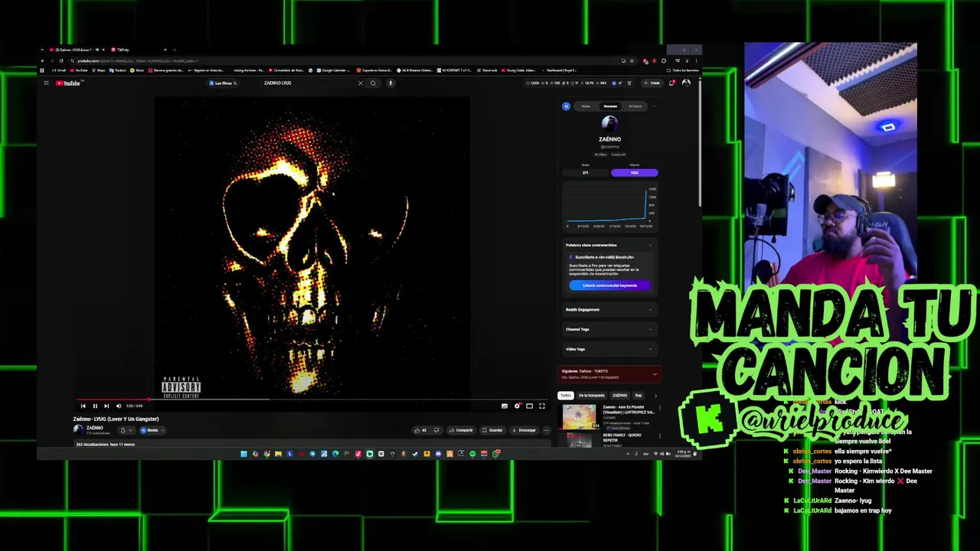Enter fullscreen mode
The image size is (980, 551).
[541, 406]
